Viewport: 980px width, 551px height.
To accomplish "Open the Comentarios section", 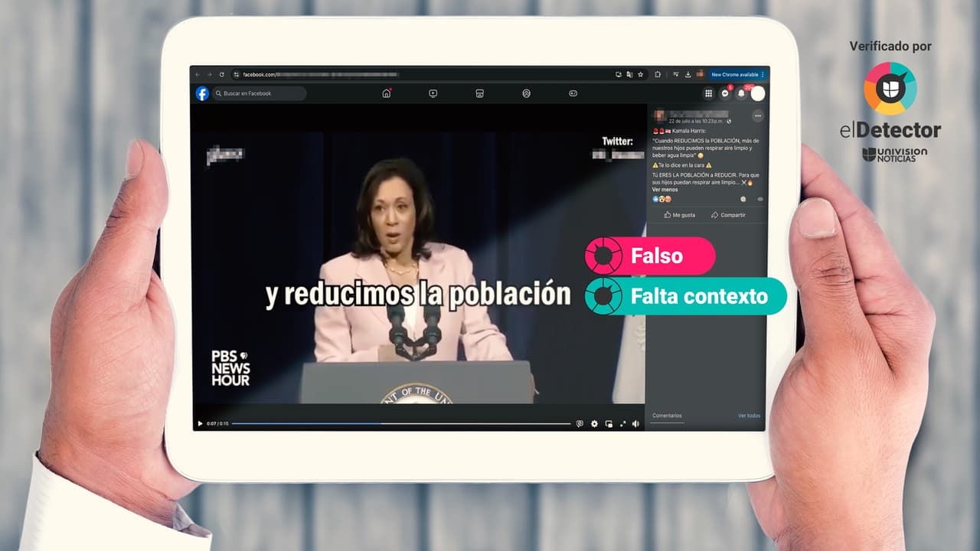I will pyautogui.click(x=666, y=416).
